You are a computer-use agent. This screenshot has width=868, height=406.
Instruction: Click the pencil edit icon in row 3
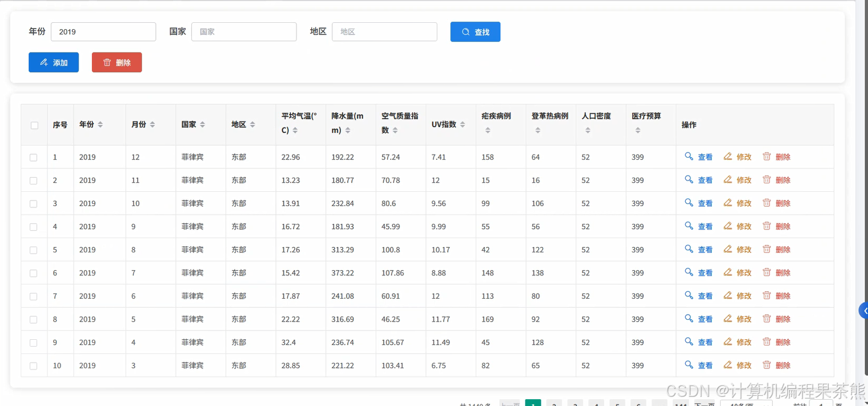(728, 203)
